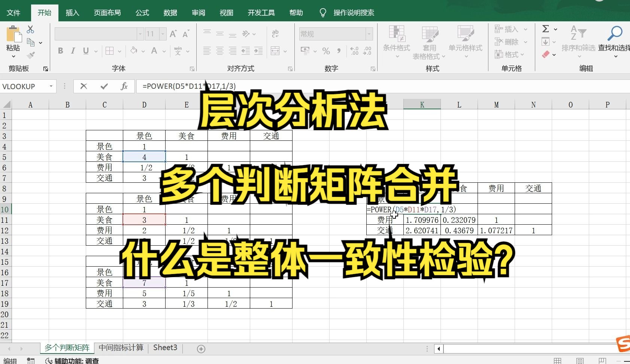
Task: Click the AutoSum sigma icon
Action: click(546, 29)
